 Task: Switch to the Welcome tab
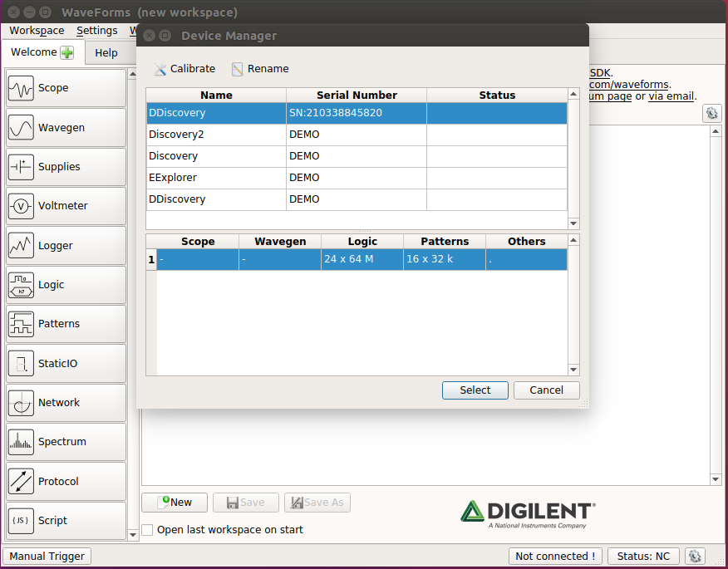pos(43,52)
